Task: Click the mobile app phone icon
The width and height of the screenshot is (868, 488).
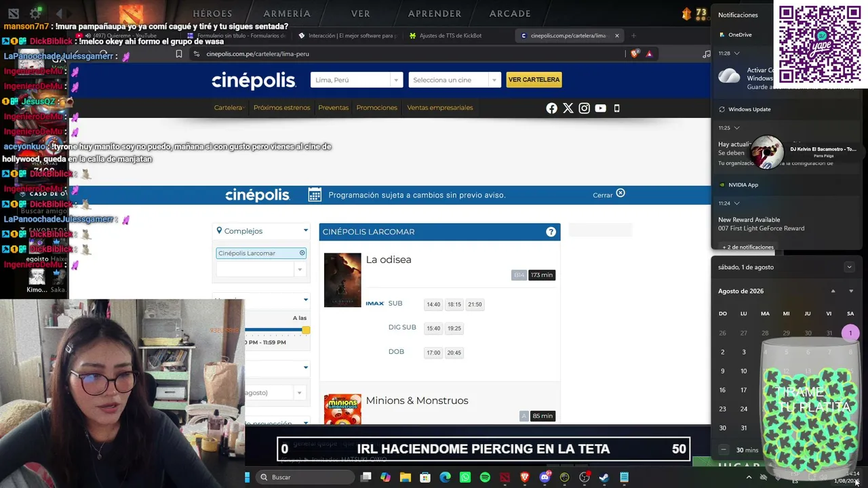Action: coord(616,108)
